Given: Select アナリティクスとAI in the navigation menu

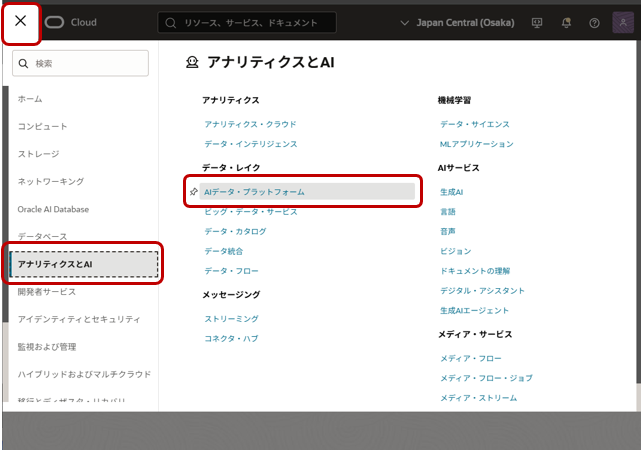Looking at the screenshot, I should coord(84,264).
